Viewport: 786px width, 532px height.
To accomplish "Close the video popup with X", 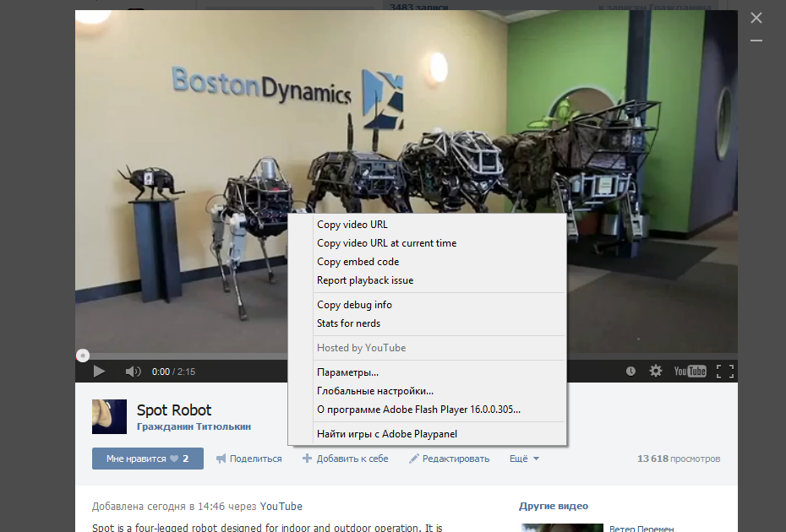I will click(x=756, y=18).
